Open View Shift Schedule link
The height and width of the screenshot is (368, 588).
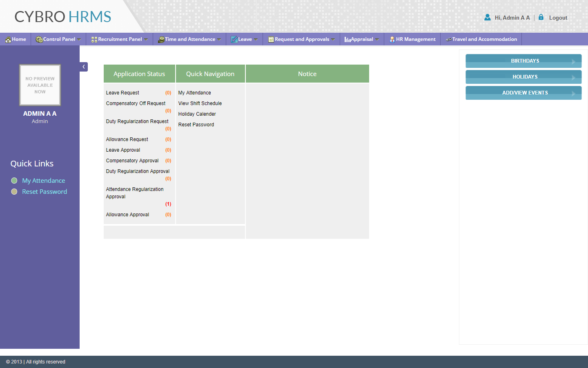[200, 103]
